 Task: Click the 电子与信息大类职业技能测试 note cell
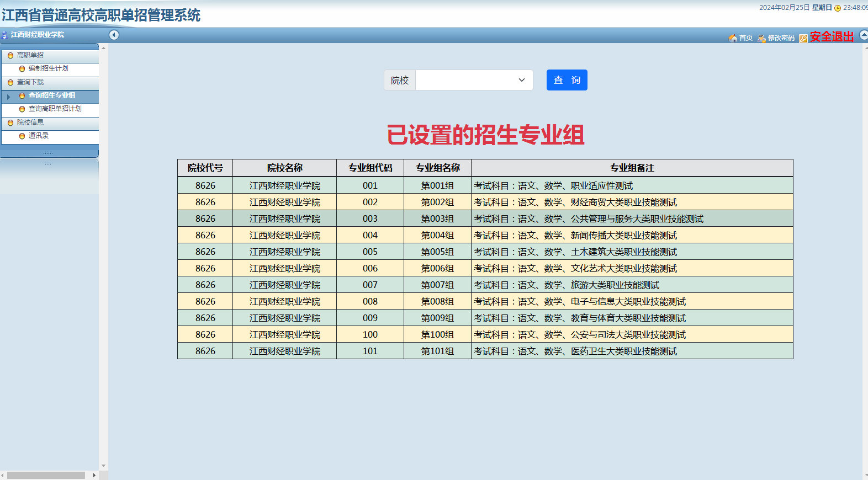(632, 302)
